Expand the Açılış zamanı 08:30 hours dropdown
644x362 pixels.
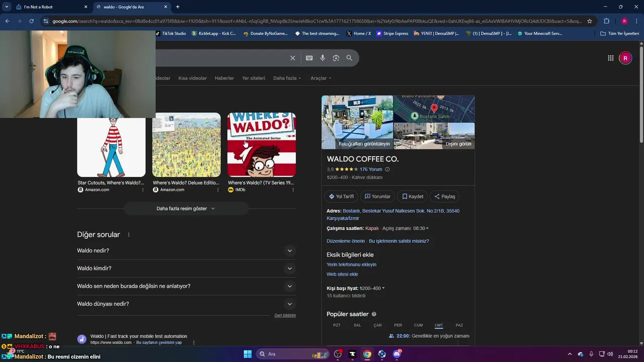point(406,228)
